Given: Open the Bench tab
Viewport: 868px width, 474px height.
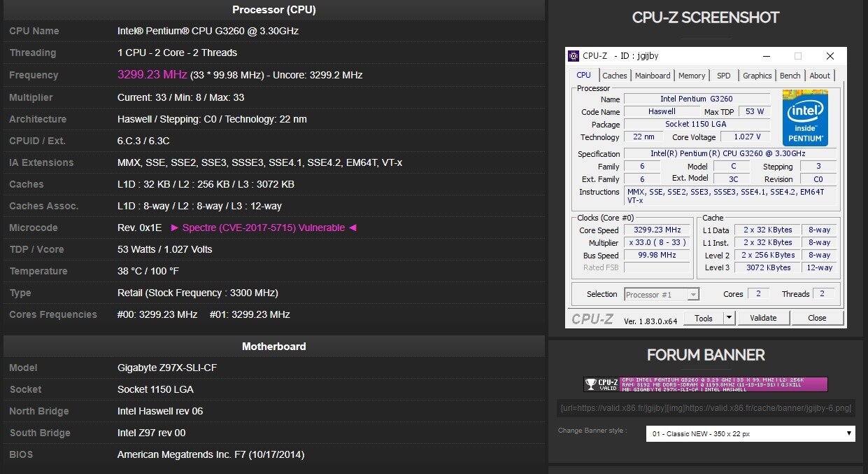Looking at the screenshot, I should 790,76.
